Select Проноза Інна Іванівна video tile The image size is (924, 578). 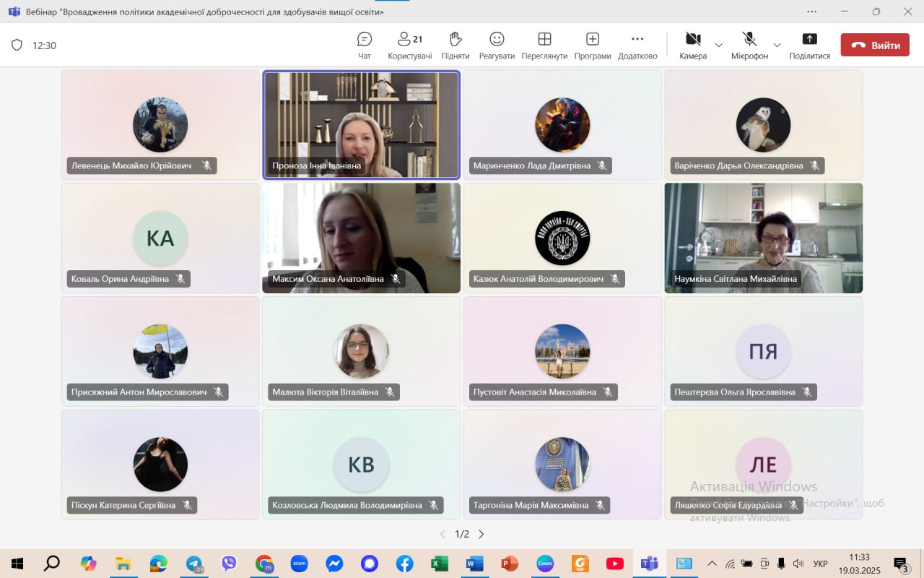(361, 123)
